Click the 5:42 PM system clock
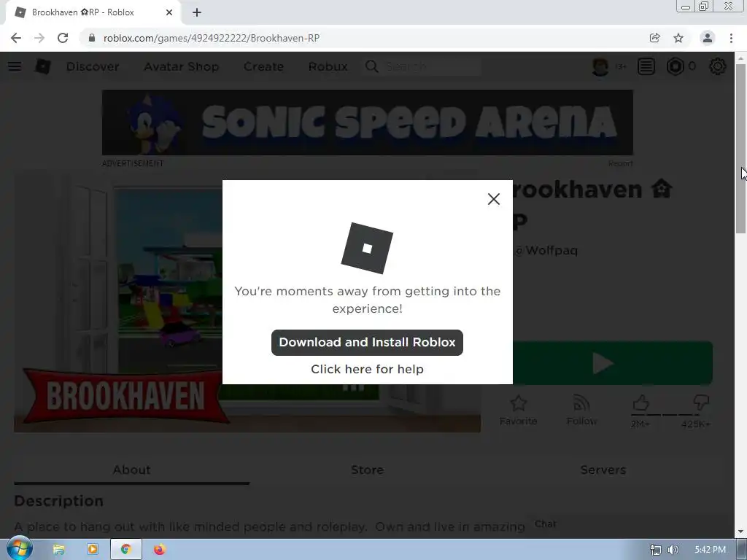The image size is (747, 560). [710, 550]
